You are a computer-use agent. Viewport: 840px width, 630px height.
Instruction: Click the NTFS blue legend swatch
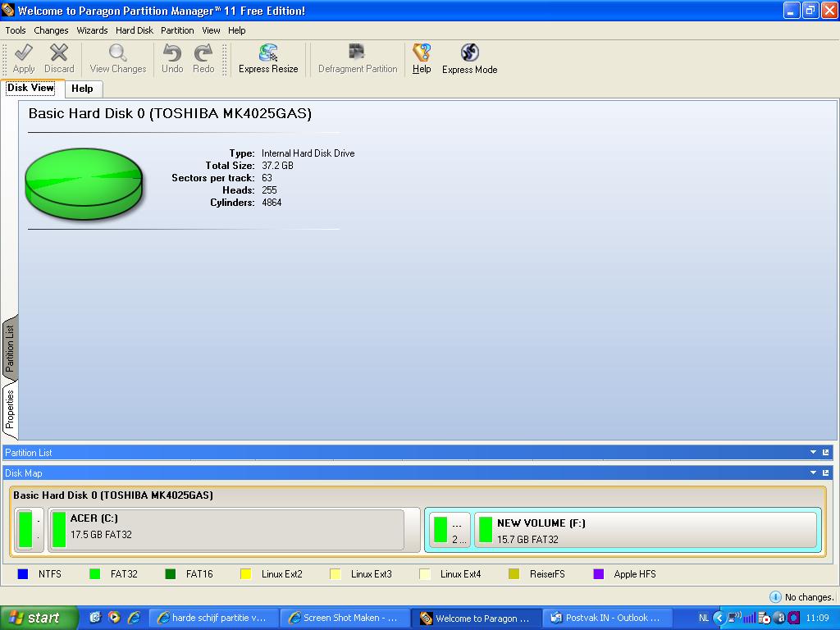click(x=22, y=574)
